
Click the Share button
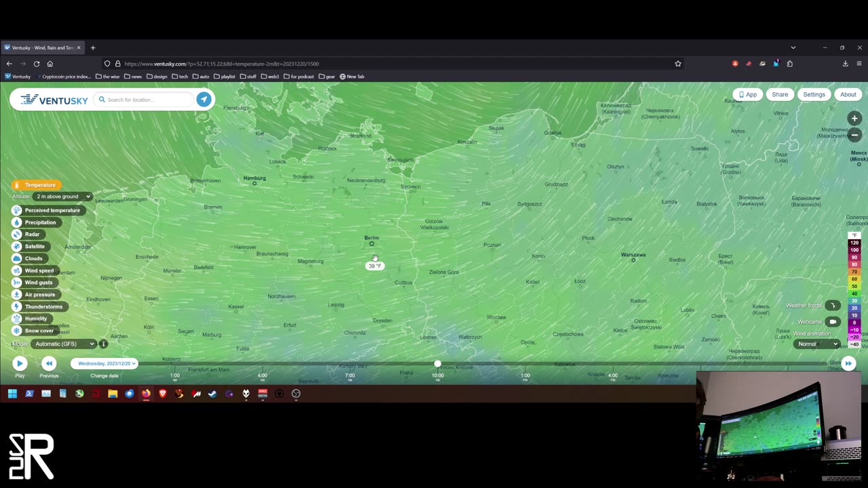tap(780, 94)
